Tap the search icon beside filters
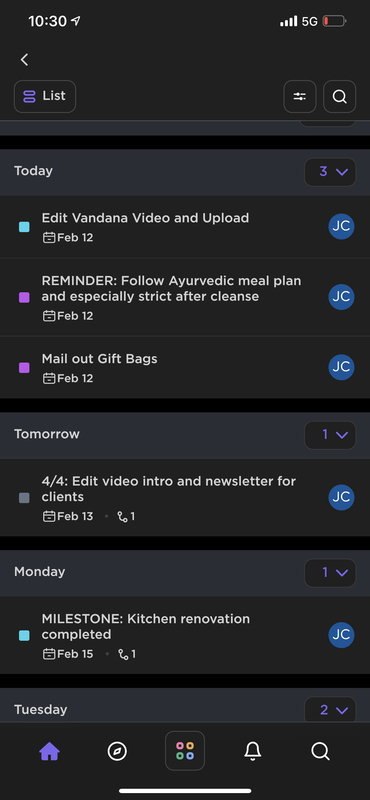 (339, 96)
